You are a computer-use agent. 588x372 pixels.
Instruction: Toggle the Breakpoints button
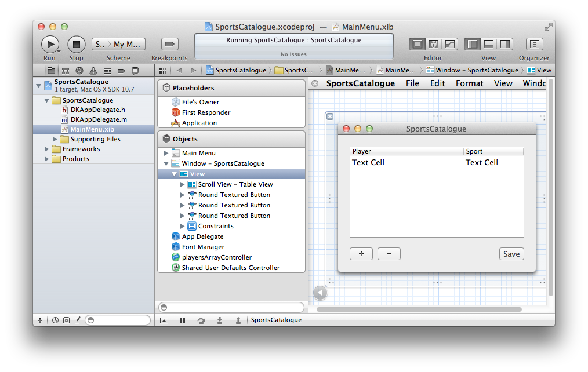[169, 44]
